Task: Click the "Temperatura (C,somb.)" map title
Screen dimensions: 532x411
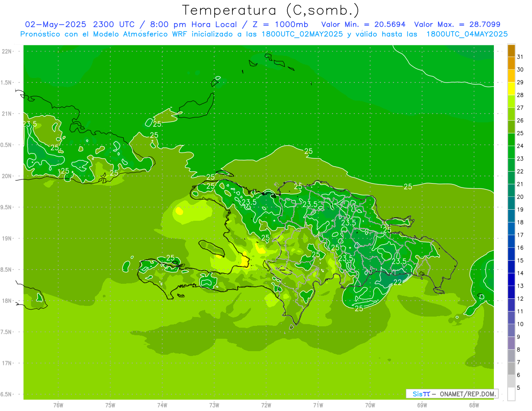Action: click(x=271, y=10)
